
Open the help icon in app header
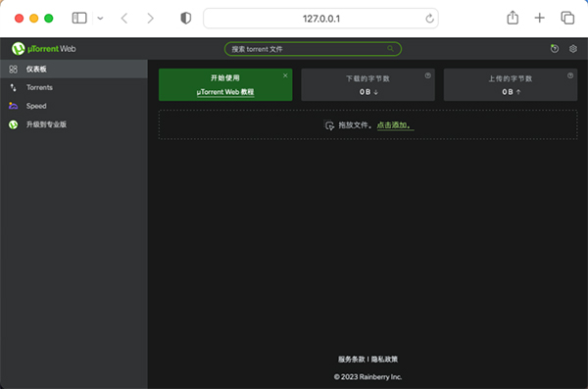point(555,49)
